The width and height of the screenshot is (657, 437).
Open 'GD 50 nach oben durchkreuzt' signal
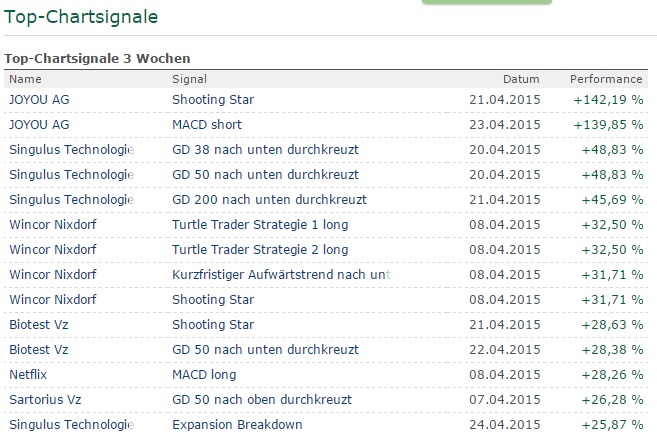(x=262, y=400)
